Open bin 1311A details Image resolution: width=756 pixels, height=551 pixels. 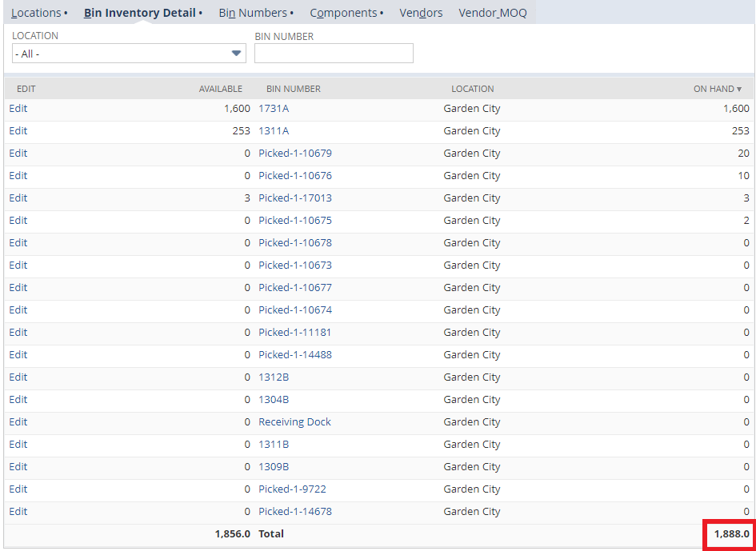[273, 130]
